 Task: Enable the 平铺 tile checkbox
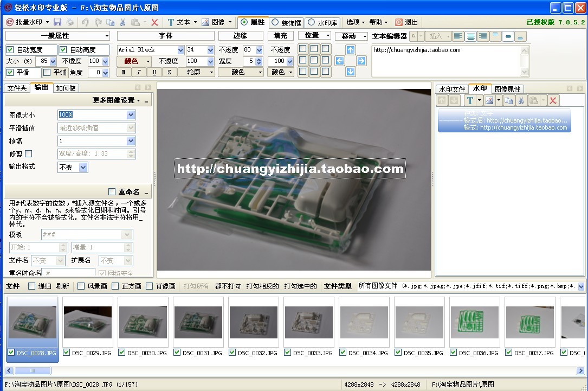coord(47,72)
